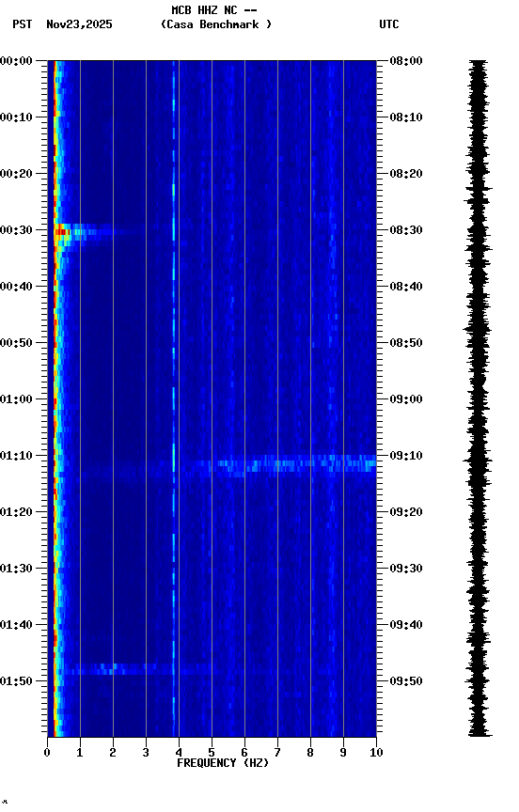Click frequency axis tick label '9'
The width and height of the screenshot is (519, 812).
(343, 753)
